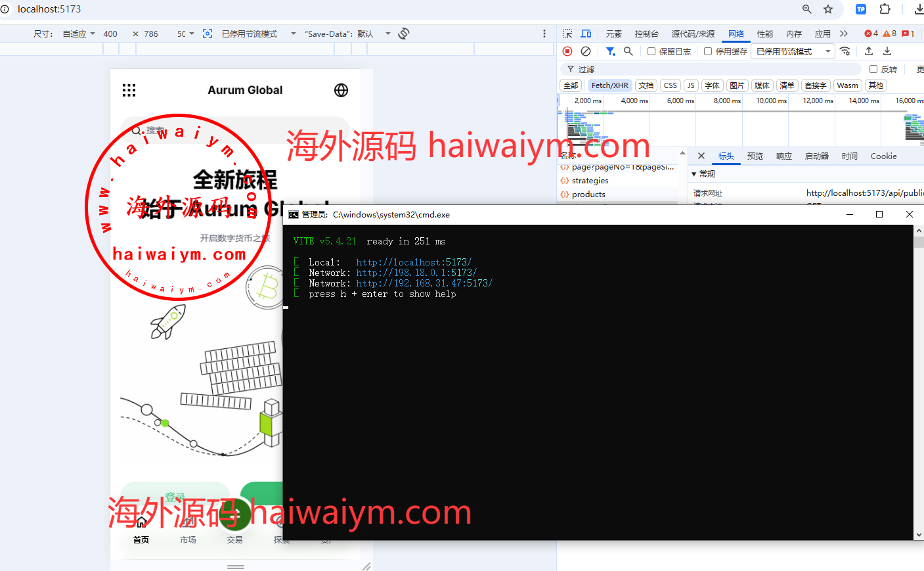Open the dimensions (自适应) dropdown
The height and width of the screenshot is (571, 924).
pos(79,34)
